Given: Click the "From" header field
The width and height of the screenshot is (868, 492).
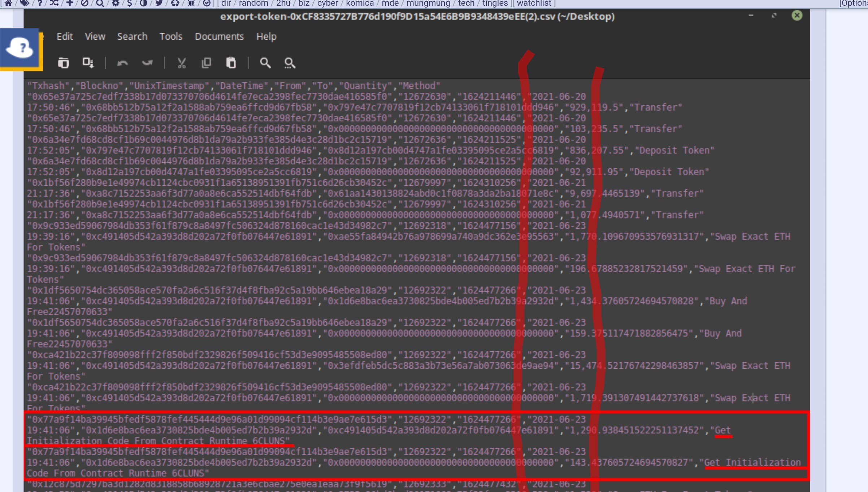Looking at the screenshot, I should 290,86.
